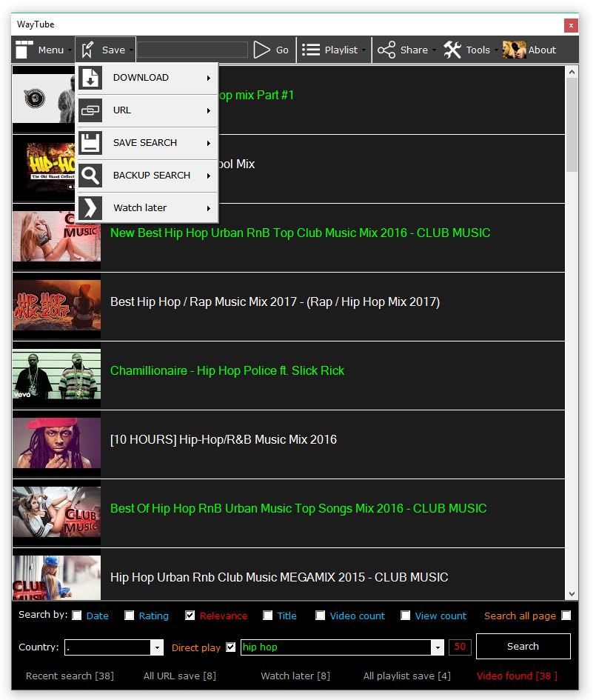This screenshot has width=596, height=700.
Task: Click the URL link-chain icon
Action: [90, 110]
